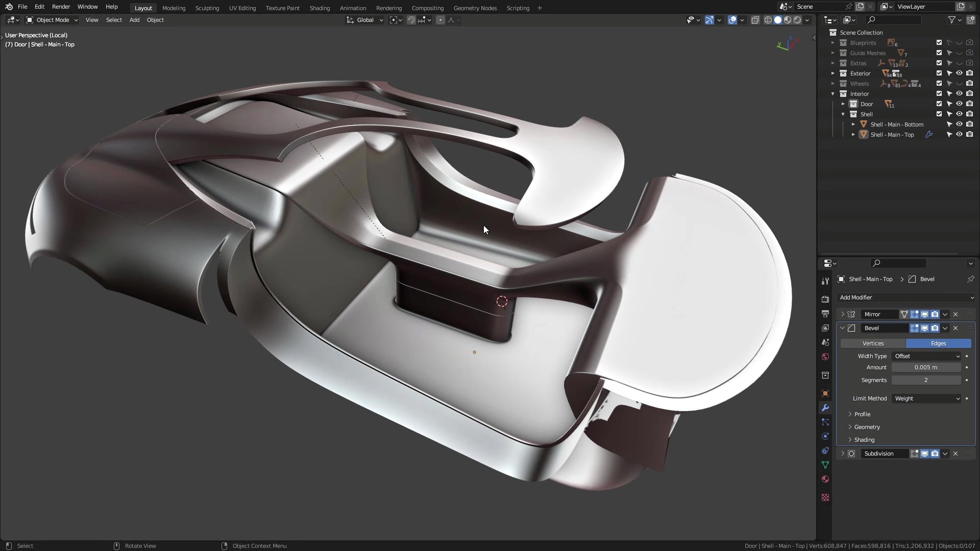
Task: Hide Shell - Main - Top eye icon
Action: [x=960, y=135]
